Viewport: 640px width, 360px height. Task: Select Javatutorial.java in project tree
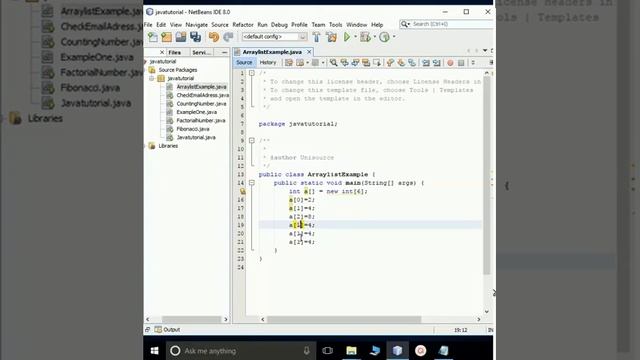pyautogui.click(x=196, y=138)
